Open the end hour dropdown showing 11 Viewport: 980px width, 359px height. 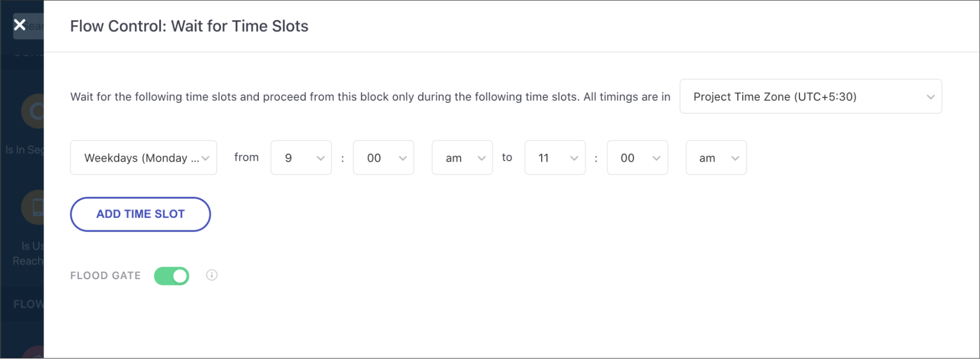[x=554, y=157]
